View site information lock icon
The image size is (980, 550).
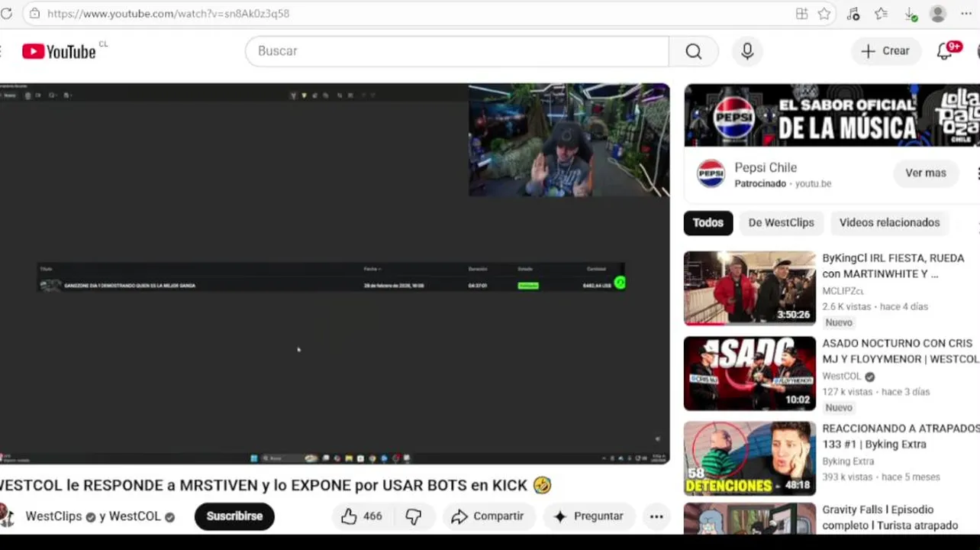(34, 14)
